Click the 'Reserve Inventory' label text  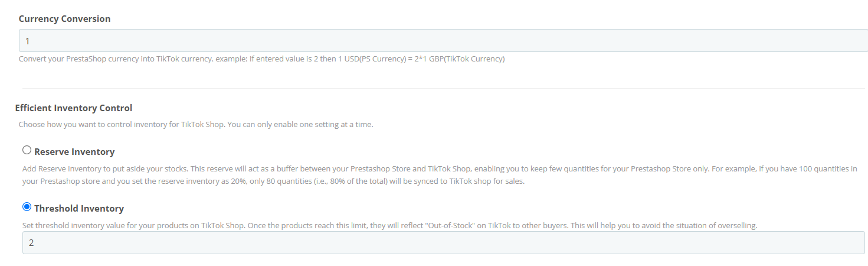74,152
